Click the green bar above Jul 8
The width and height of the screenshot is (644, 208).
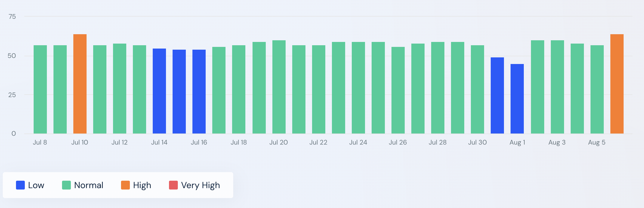[x=40, y=89]
